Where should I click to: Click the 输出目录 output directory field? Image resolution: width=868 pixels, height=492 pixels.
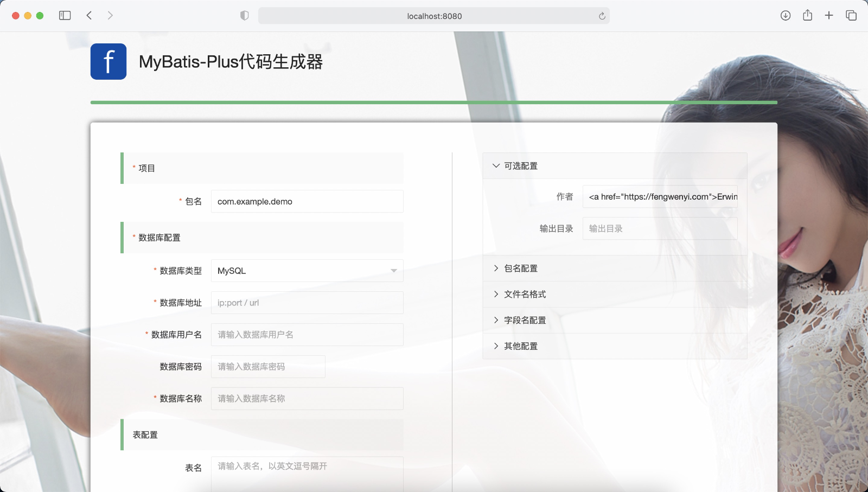pyautogui.click(x=660, y=228)
